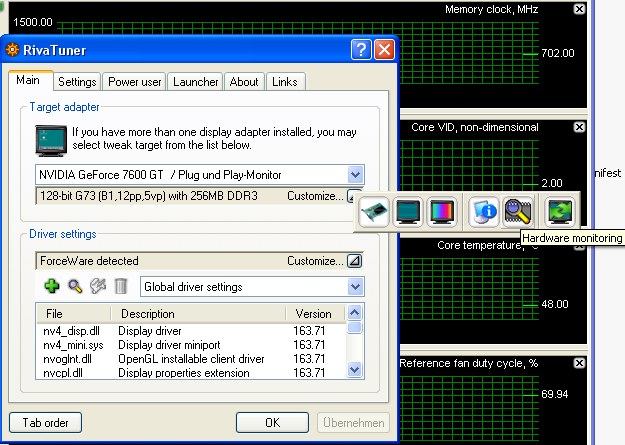Click the rainbow color monitor icon
This screenshot has height=445, width=625.
(442, 211)
